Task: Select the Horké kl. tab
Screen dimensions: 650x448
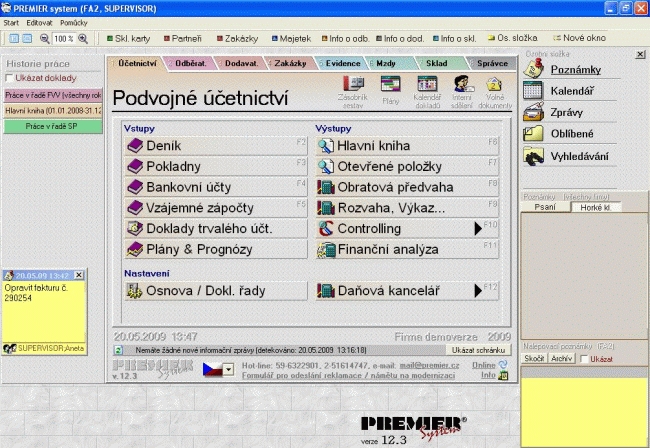Action: point(596,208)
